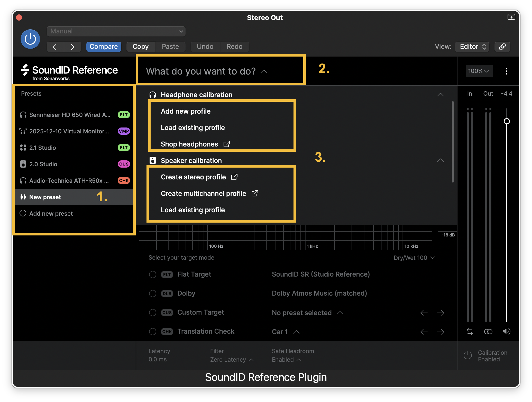
Task: Click the FLT badge on 2.1 Studio preset
Action: [x=124, y=148]
